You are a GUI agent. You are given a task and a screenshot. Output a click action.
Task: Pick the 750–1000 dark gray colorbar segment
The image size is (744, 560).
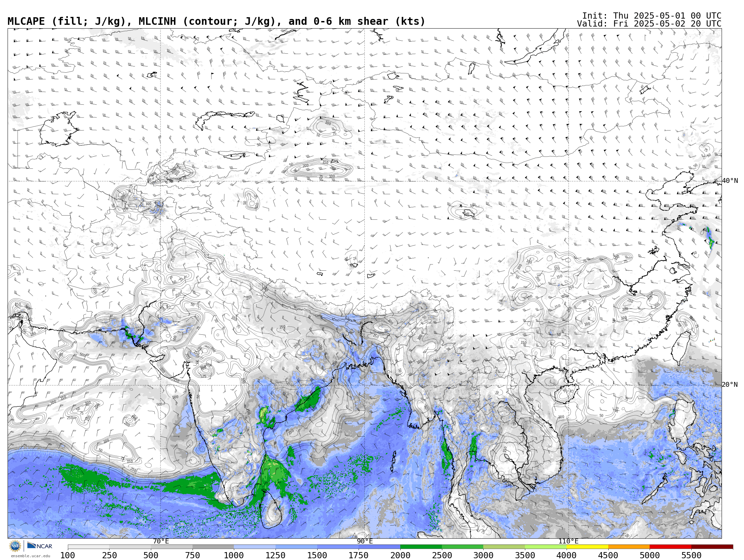click(213, 547)
